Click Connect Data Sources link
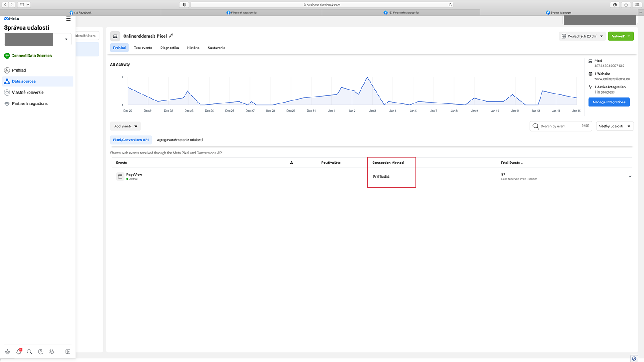 pyautogui.click(x=31, y=56)
